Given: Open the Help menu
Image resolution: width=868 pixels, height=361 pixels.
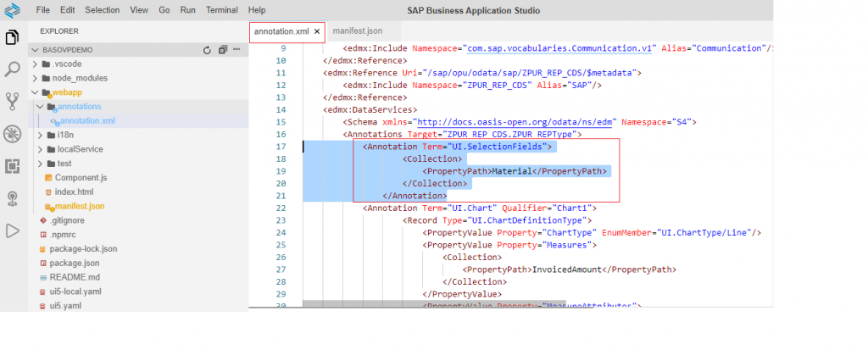Looking at the screenshot, I should tap(257, 10).
